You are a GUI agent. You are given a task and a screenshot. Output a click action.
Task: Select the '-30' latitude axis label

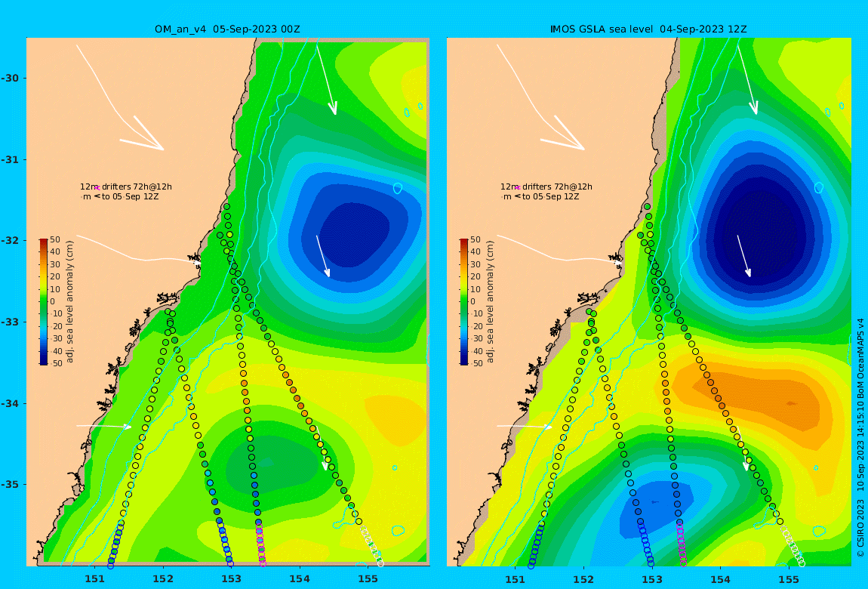tap(10, 78)
